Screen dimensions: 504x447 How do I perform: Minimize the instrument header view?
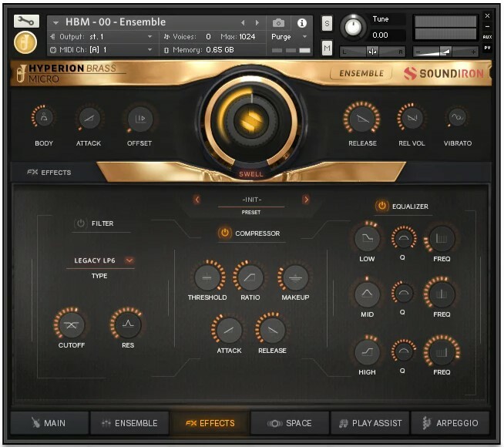(x=487, y=26)
